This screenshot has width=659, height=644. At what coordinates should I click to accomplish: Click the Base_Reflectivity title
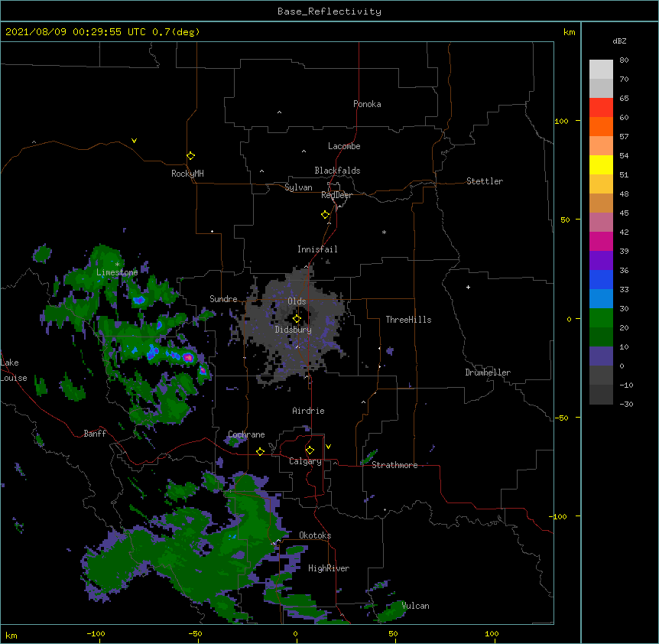click(x=329, y=11)
